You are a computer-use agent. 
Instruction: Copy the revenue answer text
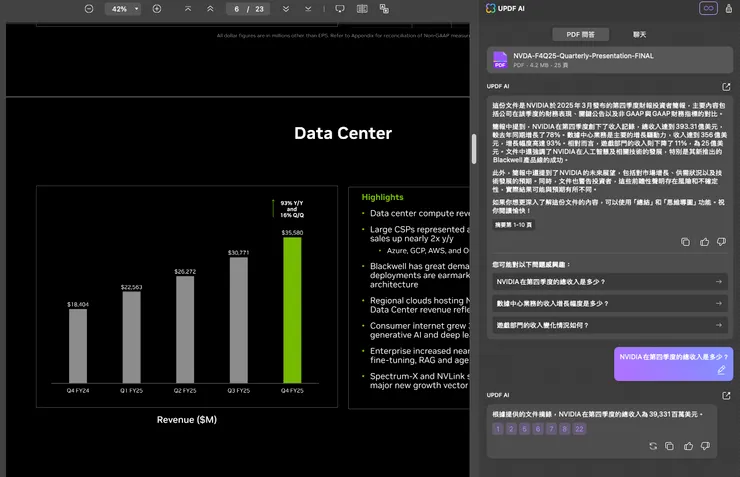669,446
